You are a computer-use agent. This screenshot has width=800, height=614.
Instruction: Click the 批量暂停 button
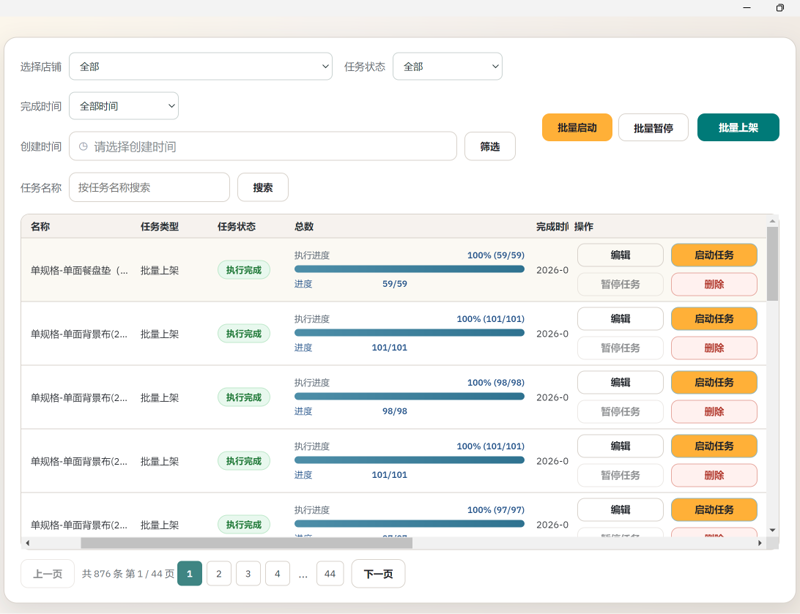coord(653,128)
